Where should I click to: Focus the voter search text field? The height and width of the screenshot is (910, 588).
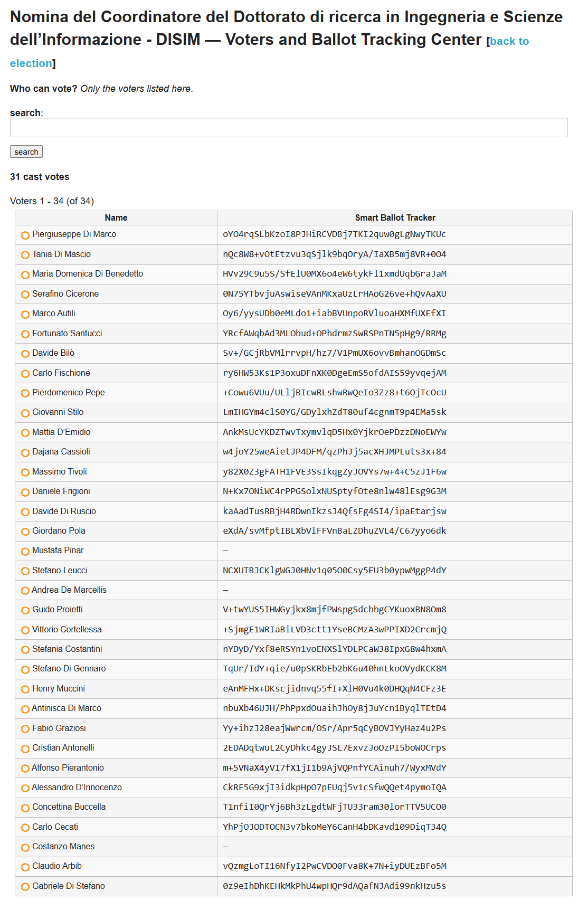click(289, 127)
